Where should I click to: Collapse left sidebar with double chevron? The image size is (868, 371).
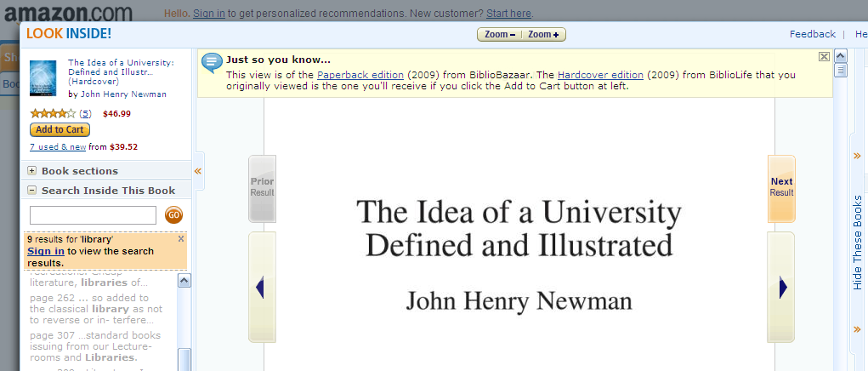197,171
